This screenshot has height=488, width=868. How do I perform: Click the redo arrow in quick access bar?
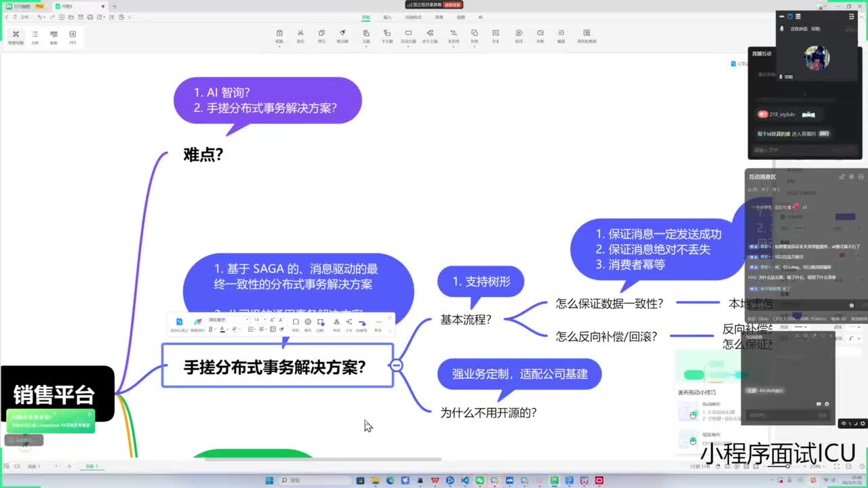point(52,17)
